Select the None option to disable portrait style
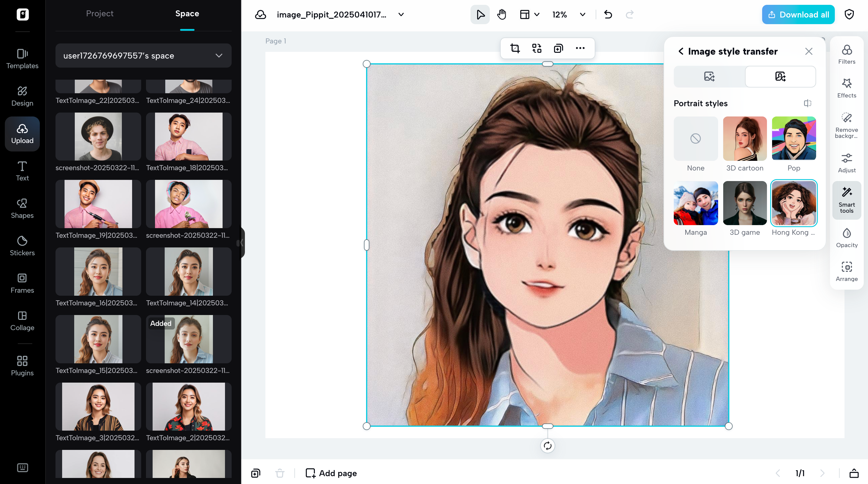Screen dimensions: 868x484 pyautogui.click(x=695, y=139)
